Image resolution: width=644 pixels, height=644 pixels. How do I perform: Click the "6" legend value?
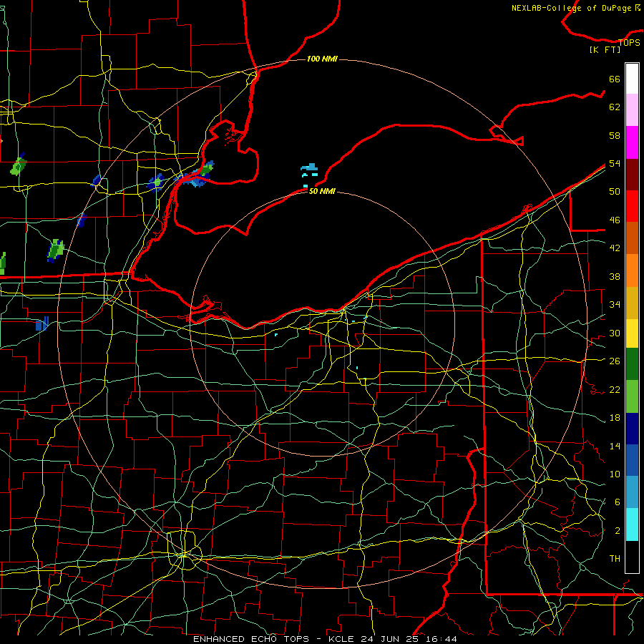click(x=617, y=502)
